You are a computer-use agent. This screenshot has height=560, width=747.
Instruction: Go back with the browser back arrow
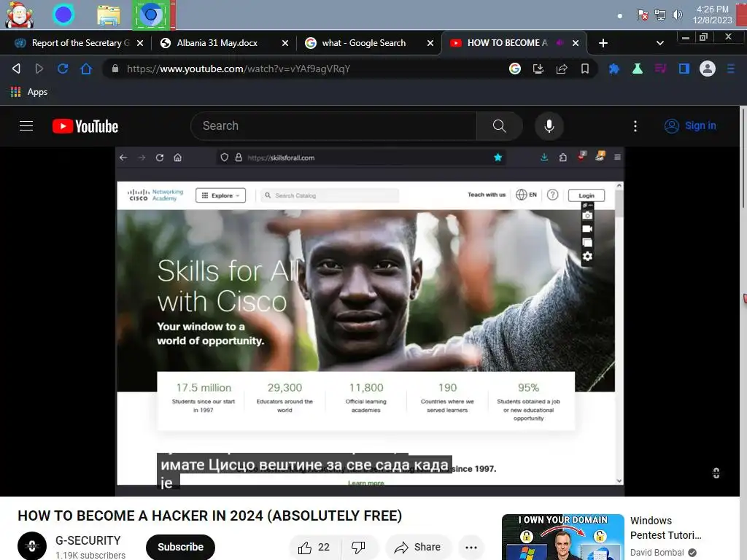coord(16,69)
